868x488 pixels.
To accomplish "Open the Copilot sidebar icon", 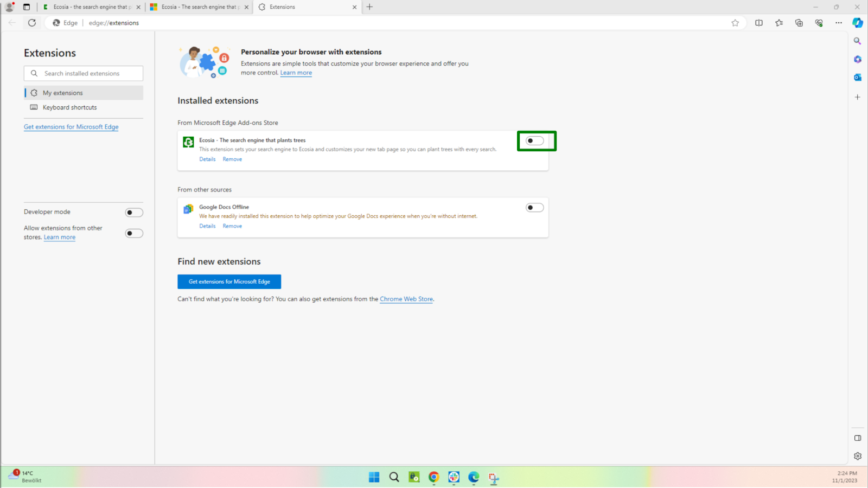I will click(x=858, y=23).
